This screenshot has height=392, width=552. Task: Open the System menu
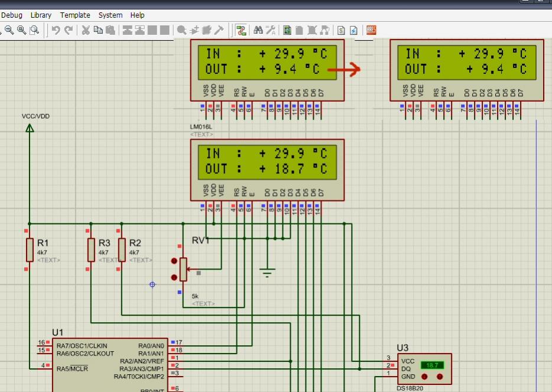tap(111, 15)
